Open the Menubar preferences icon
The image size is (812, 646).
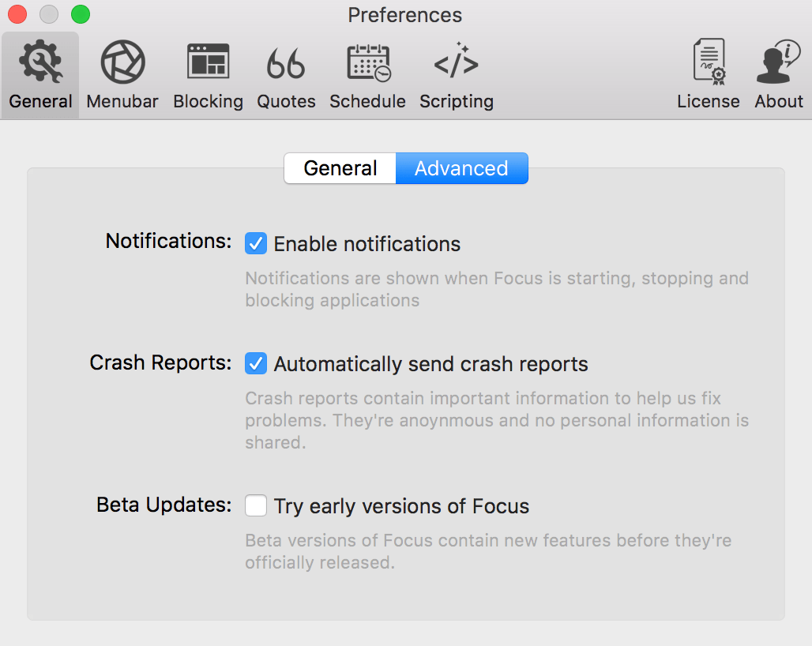pos(122,75)
